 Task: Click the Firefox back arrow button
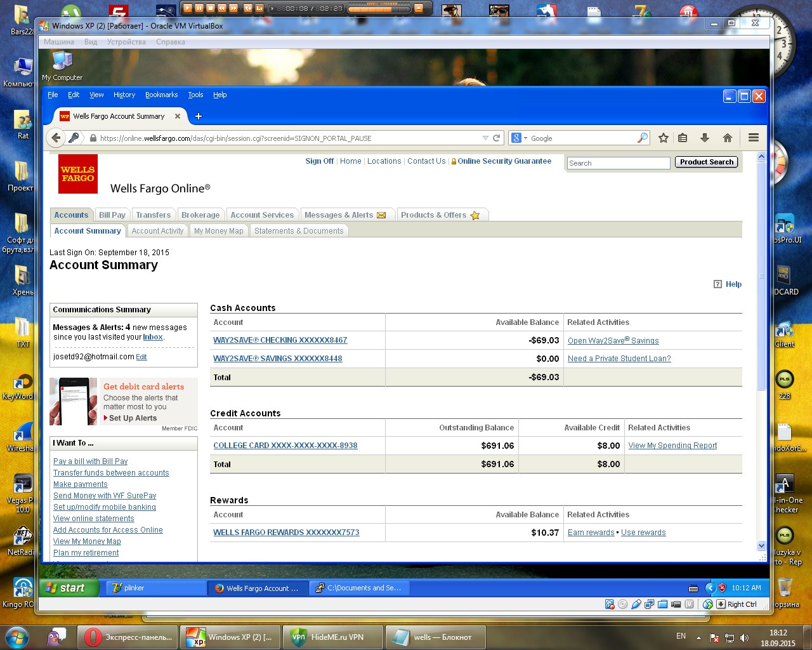click(x=56, y=138)
